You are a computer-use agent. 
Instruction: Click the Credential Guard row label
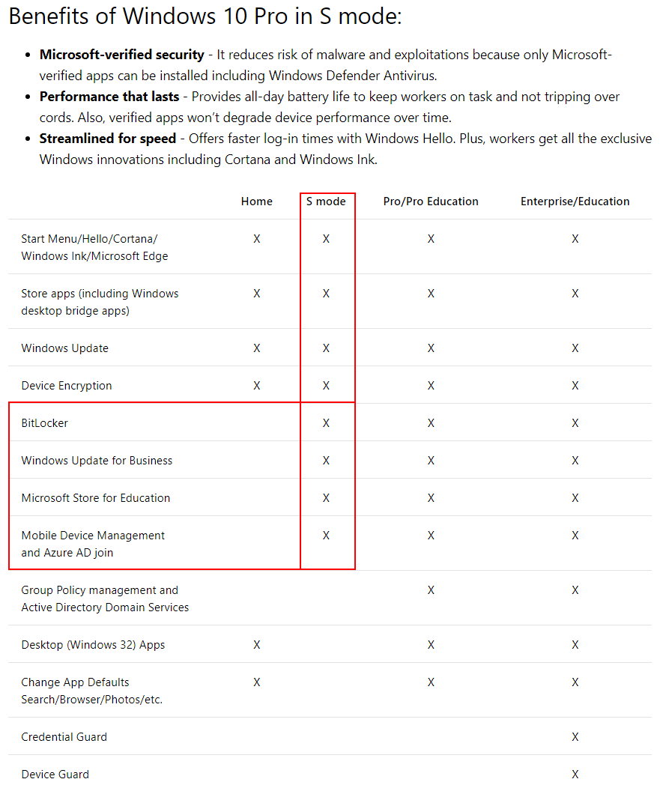pyautogui.click(x=64, y=737)
